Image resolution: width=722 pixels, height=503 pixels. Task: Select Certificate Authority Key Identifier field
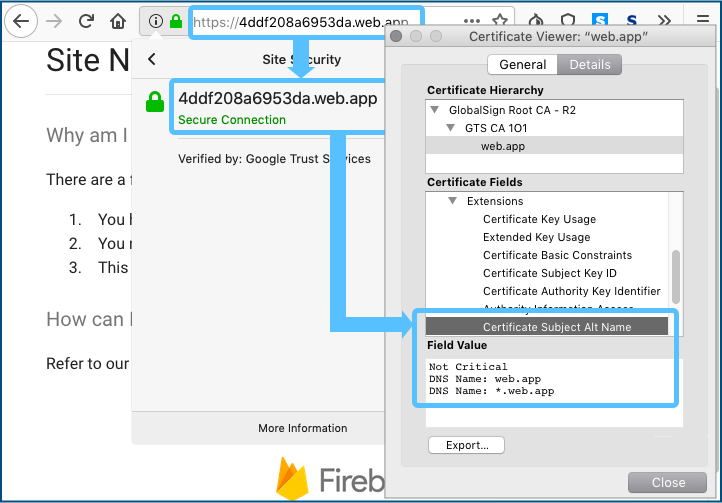coord(571,291)
